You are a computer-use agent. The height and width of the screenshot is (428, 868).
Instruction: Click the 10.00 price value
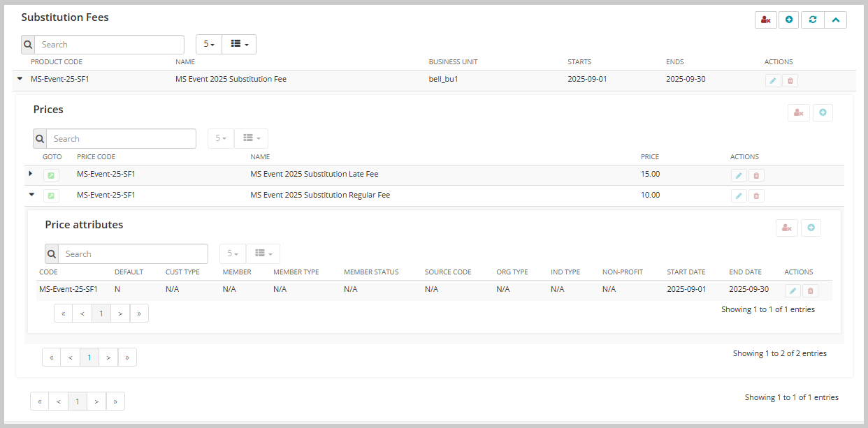(x=650, y=195)
